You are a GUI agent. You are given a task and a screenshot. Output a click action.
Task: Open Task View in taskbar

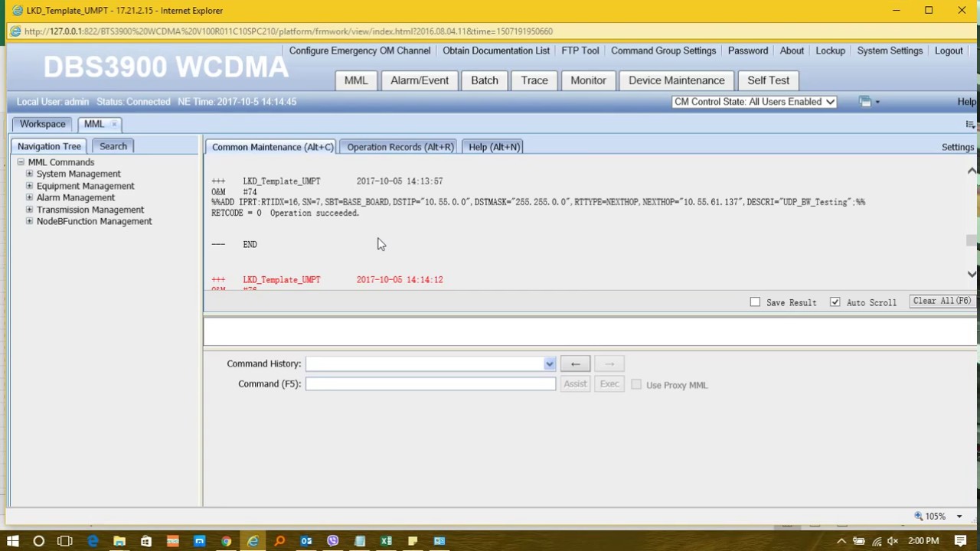(65, 541)
